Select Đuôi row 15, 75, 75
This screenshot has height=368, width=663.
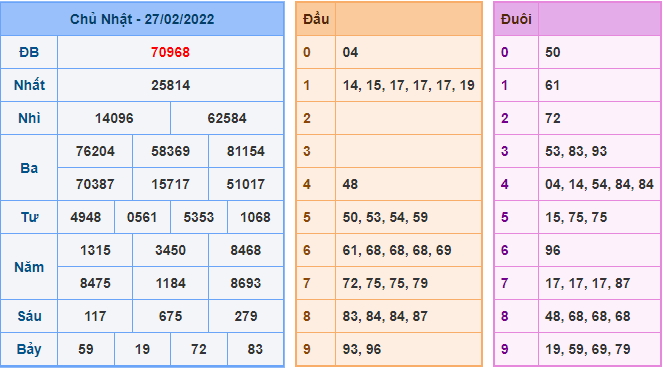tap(576, 217)
